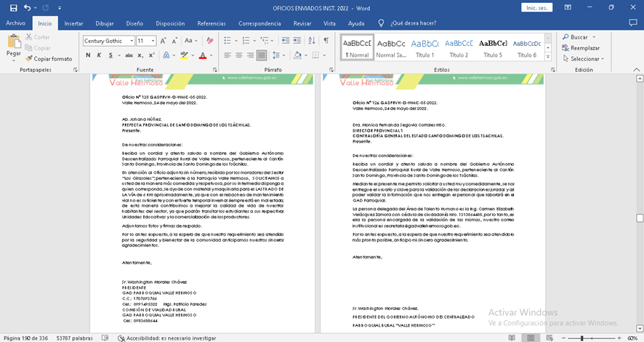Click the red font color swatch

pyautogui.click(x=205, y=55)
